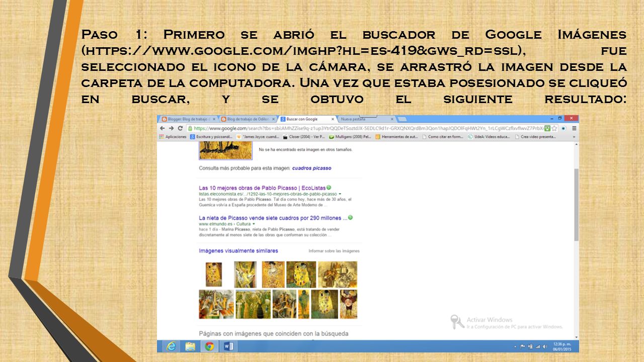Open the last similar image in the bottom row

(x=349, y=304)
